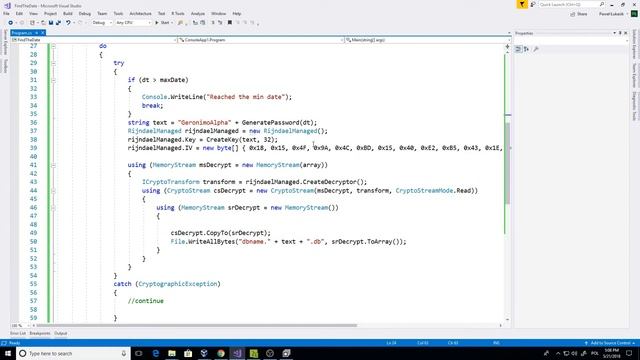Screen dimensions: 640x360
Task: Open the R Tools menu
Action: tap(178, 13)
